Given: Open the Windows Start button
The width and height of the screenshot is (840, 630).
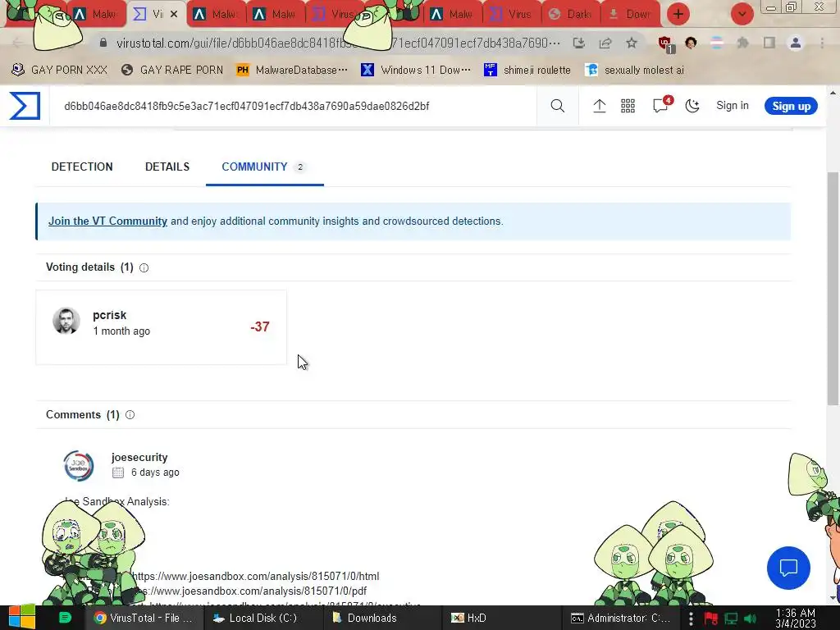Looking at the screenshot, I should click(x=22, y=618).
